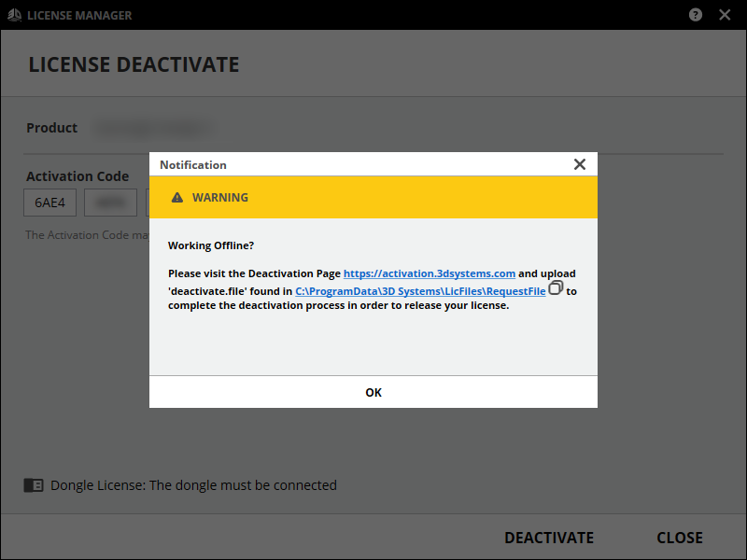Image resolution: width=747 pixels, height=560 pixels.
Task: Click the 'Working Offline?' message text
Action: tap(211, 245)
